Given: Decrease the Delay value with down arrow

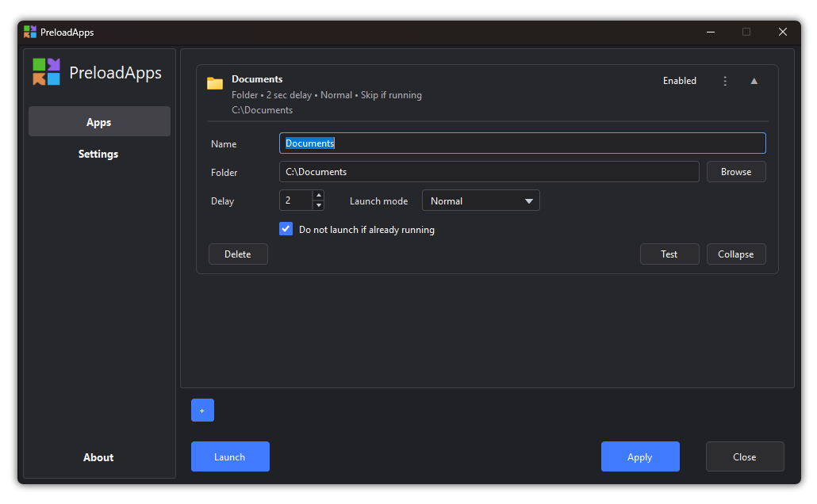Looking at the screenshot, I should tap(319, 205).
